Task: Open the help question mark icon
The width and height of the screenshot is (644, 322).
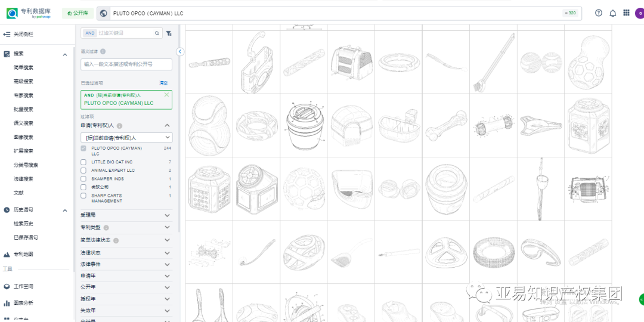Action: (x=599, y=13)
